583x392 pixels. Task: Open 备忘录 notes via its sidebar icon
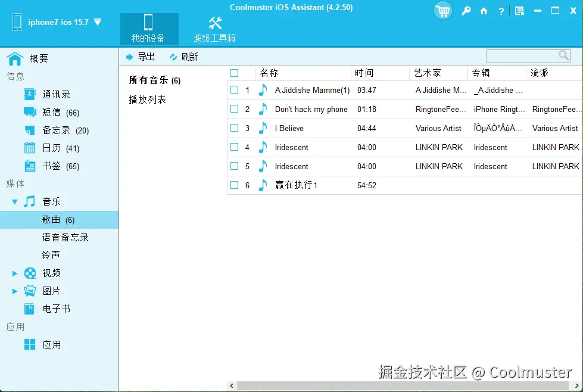click(x=31, y=130)
